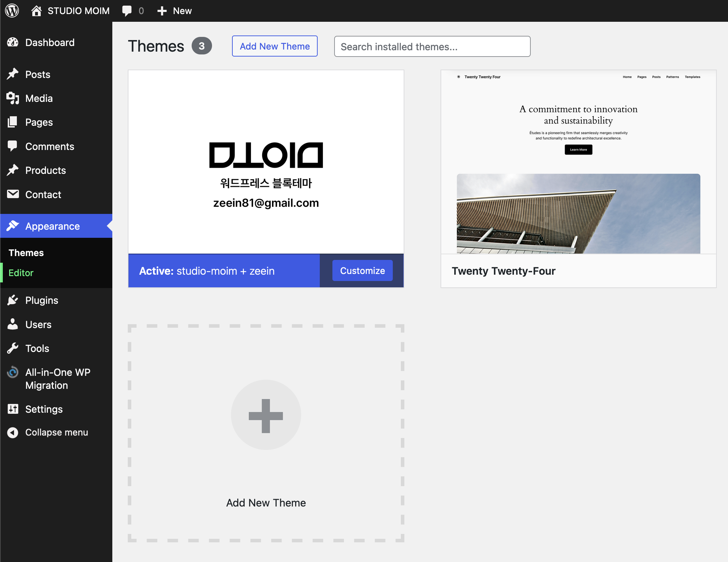Image resolution: width=728 pixels, height=562 pixels.
Task: Click the Pages icon in sidebar
Action: tap(13, 122)
